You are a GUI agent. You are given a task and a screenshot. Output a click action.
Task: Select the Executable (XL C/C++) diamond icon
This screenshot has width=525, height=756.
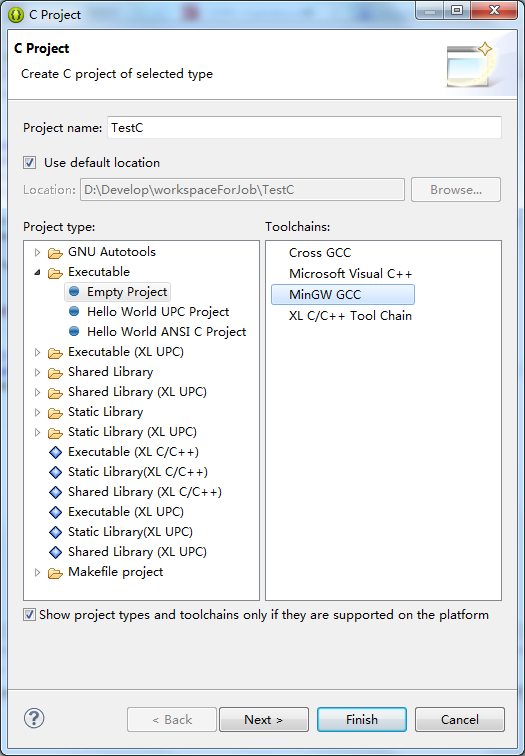55,452
